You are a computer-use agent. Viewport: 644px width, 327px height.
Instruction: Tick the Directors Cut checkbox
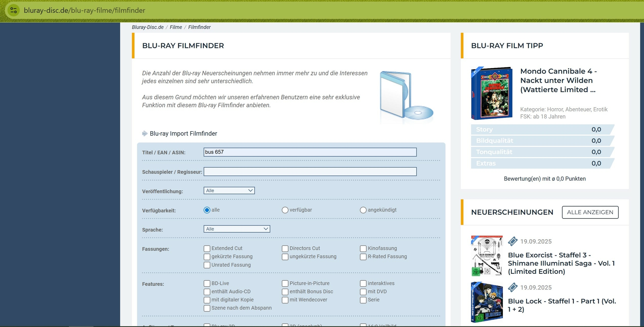coord(285,249)
